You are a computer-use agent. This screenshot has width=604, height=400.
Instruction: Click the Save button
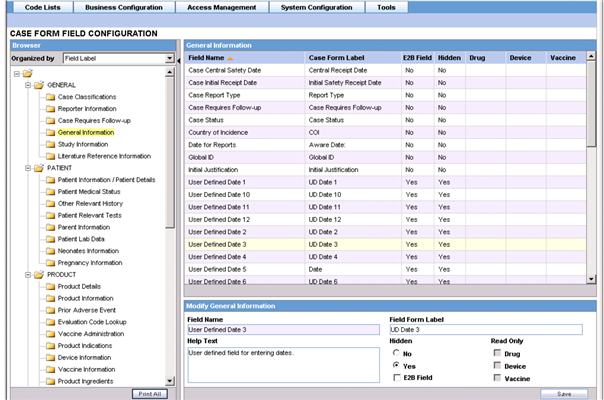tap(564, 394)
